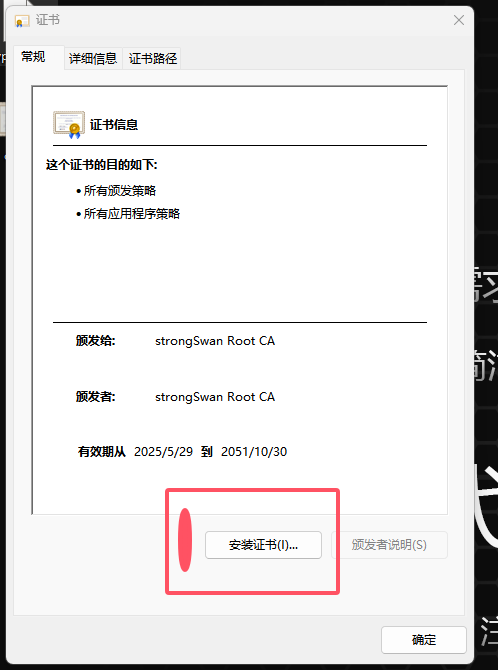The height and width of the screenshot is (670, 498).
Task: Select the 常规 tab
Action: 33,57
